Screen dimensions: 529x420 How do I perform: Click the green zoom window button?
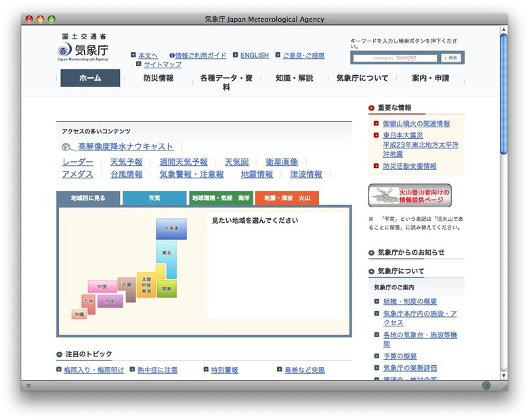[x=51, y=19]
